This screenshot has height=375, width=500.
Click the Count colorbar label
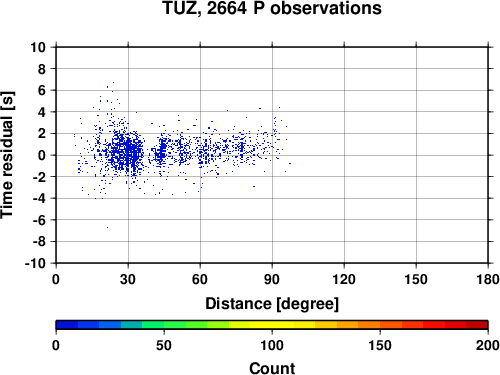pos(272,368)
